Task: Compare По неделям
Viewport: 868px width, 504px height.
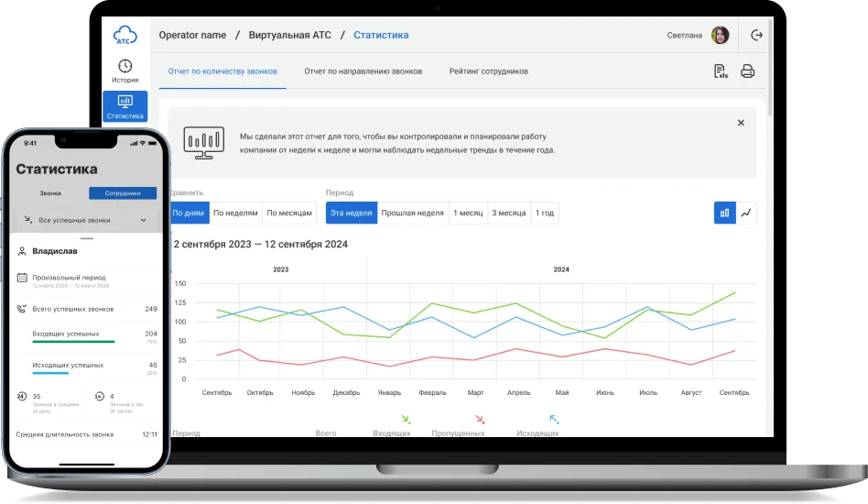Action: [x=235, y=213]
